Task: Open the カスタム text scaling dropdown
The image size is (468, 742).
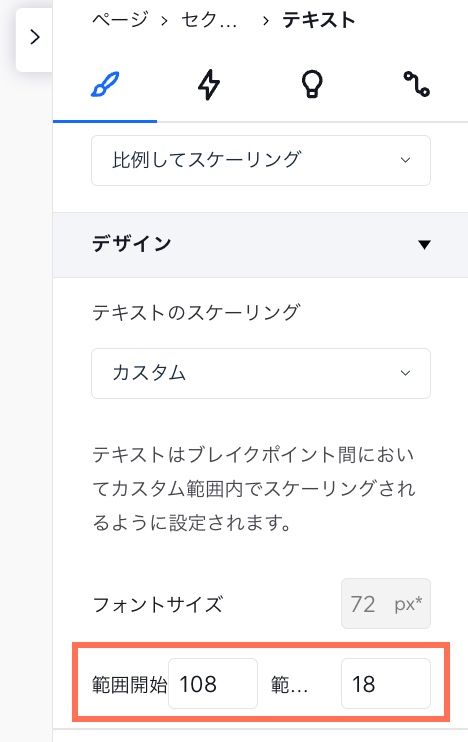Action: (x=261, y=373)
